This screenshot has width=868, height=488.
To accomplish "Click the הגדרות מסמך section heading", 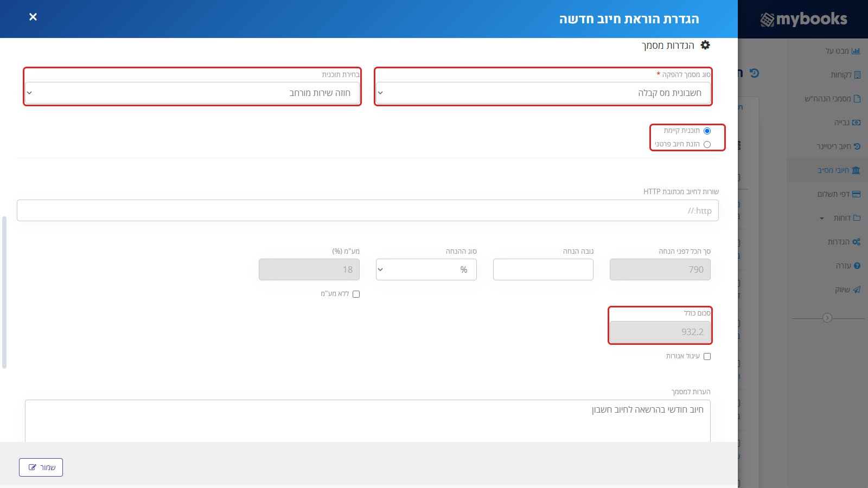I will tap(668, 46).
